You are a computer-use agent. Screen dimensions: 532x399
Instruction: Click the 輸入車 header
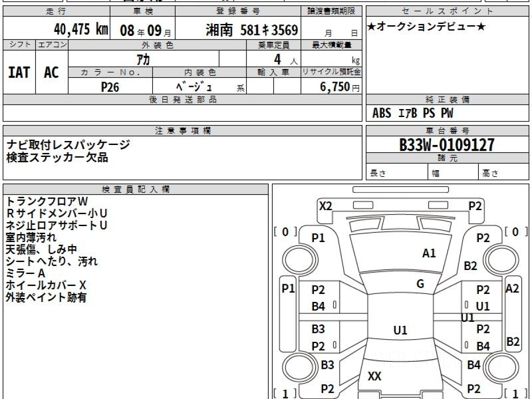(x=274, y=72)
